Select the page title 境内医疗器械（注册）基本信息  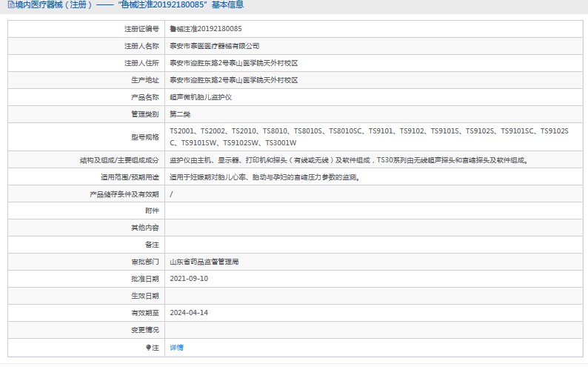130,4
